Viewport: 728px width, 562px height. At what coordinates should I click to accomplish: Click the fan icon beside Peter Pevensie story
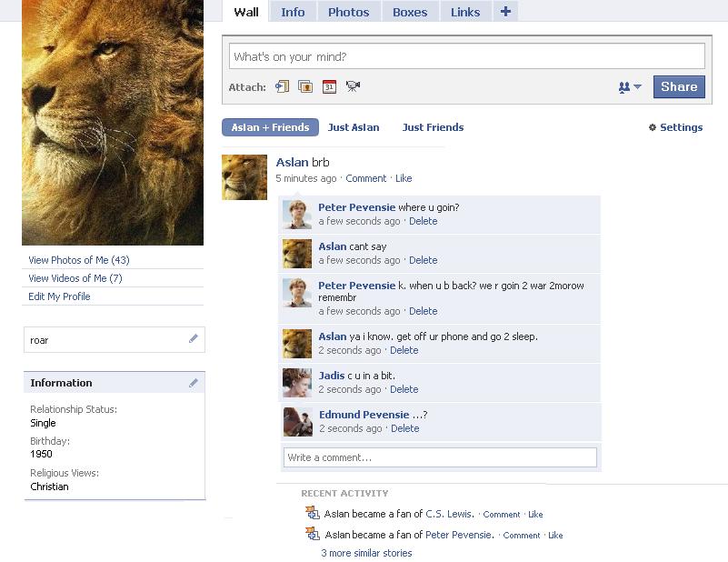point(313,534)
